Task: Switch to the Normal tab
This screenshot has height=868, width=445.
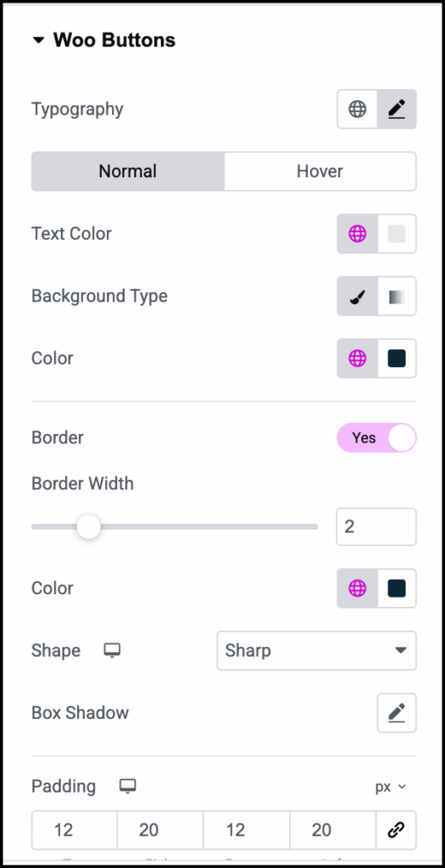Action: [x=128, y=171]
